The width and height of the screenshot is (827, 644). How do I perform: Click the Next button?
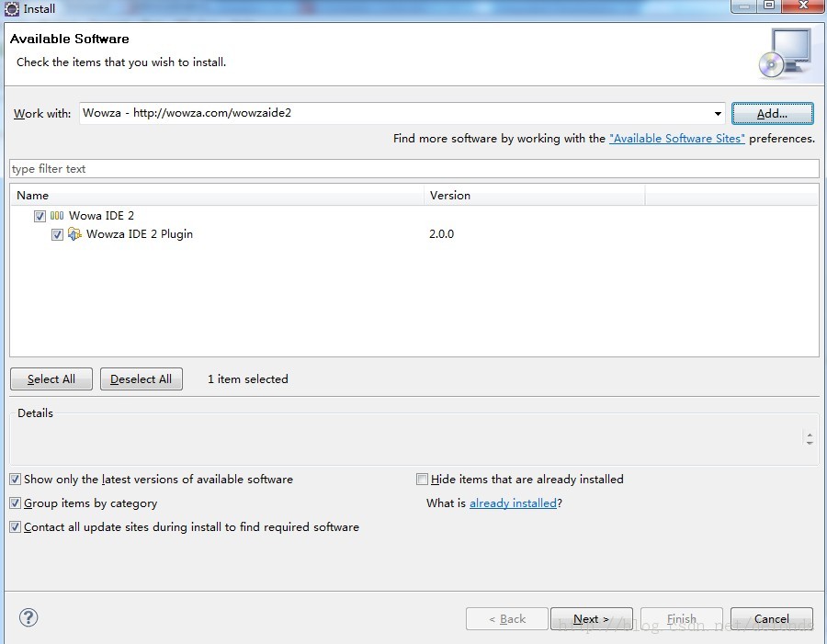coord(591,618)
